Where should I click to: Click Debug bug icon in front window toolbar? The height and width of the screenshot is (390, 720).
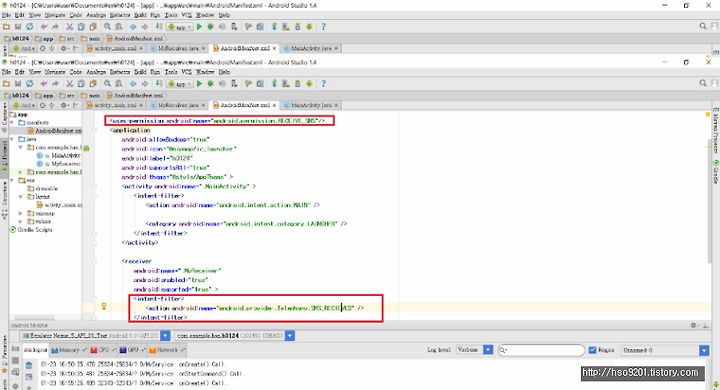tap(210, 84)
